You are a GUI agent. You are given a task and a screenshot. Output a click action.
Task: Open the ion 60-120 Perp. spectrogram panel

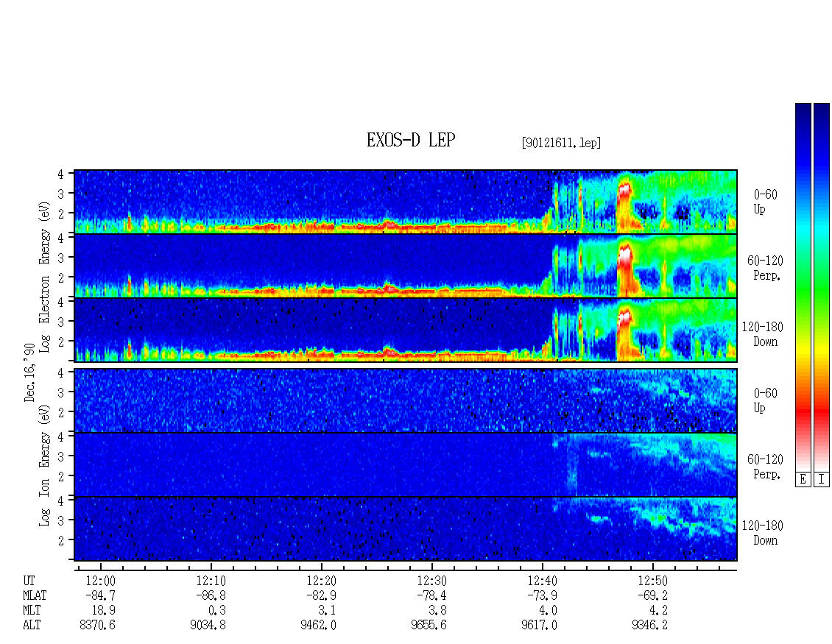[x=406, y=464]
